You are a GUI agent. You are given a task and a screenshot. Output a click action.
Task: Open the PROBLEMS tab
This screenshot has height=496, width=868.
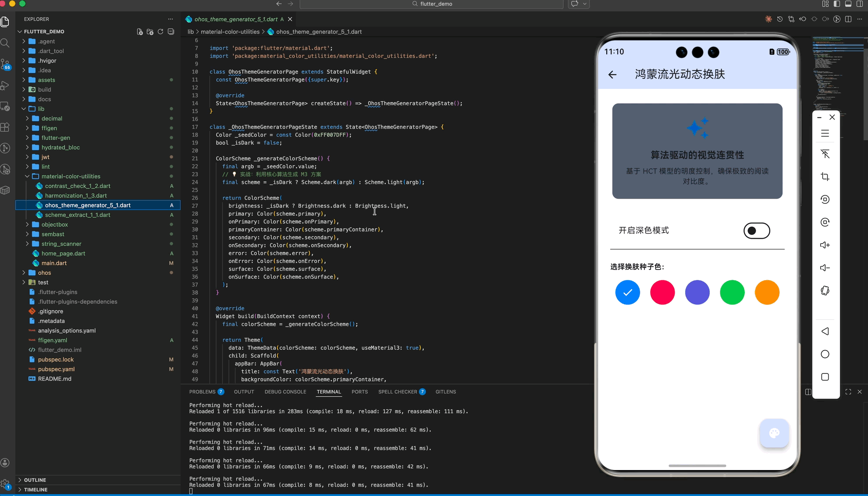[202, 392]
